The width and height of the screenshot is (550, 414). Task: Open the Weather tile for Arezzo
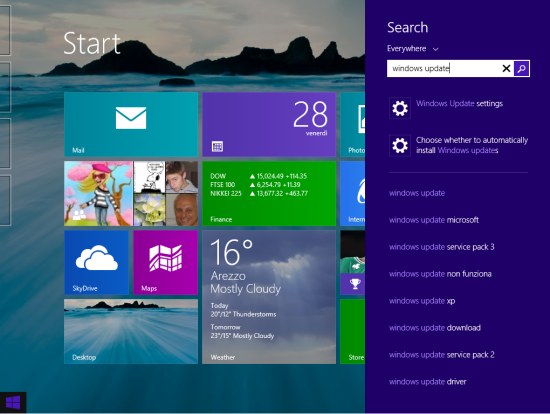point(269,297)
